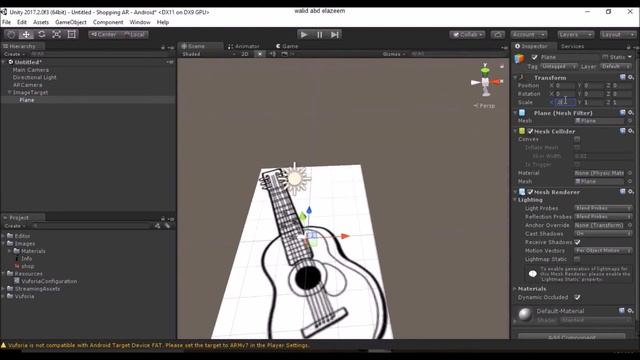This screenshot has height=360, width=640.
Task: Toggle the Receive Shadows checkbox
Action: [577, 242]
